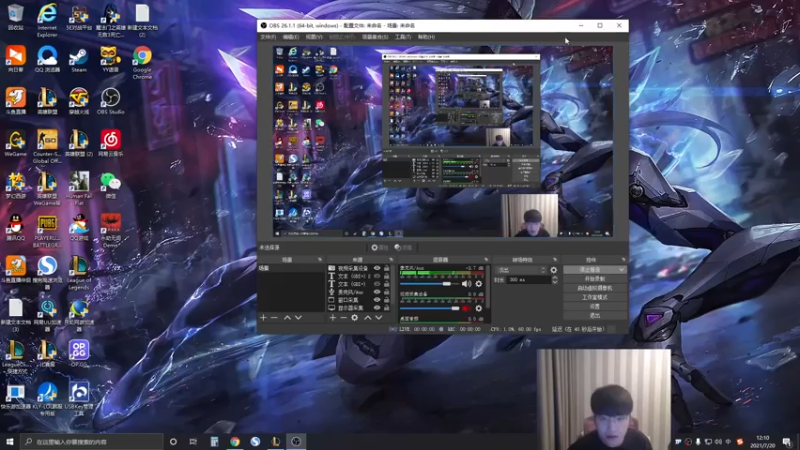
Task: Click the mixer panel vertical scrollbar
Action: pos(489,288)
